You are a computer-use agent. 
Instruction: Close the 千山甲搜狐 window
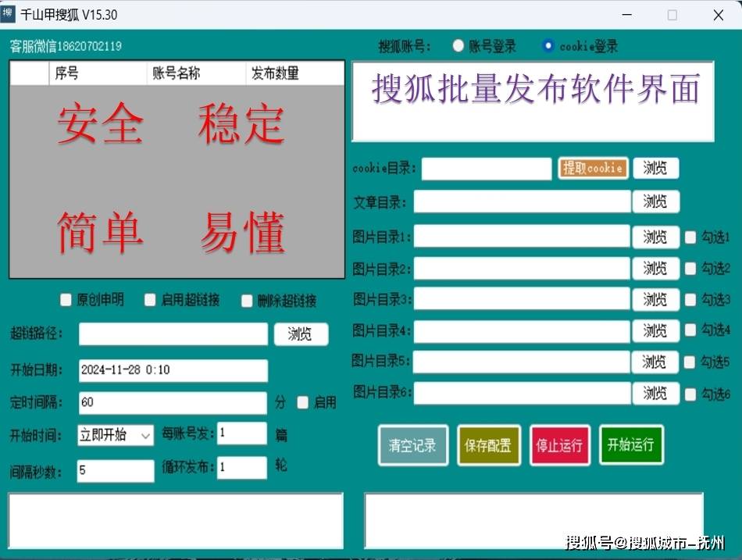(x=719, y=15)
